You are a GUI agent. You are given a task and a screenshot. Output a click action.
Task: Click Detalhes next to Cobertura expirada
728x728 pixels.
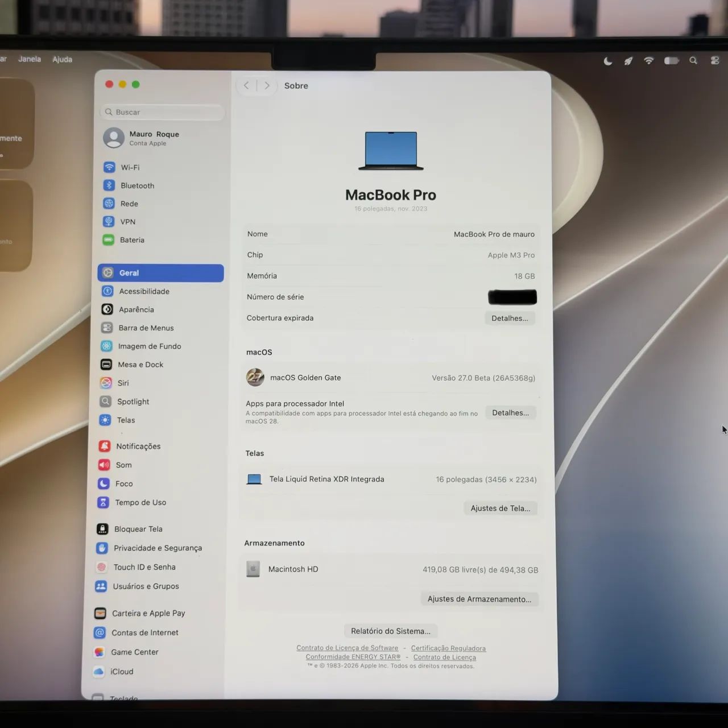(x=510, y=318)
